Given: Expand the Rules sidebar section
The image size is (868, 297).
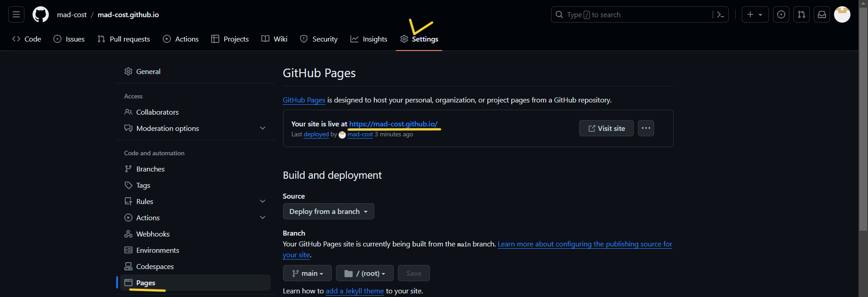Looking at the screenshot, I should point(262,201).
